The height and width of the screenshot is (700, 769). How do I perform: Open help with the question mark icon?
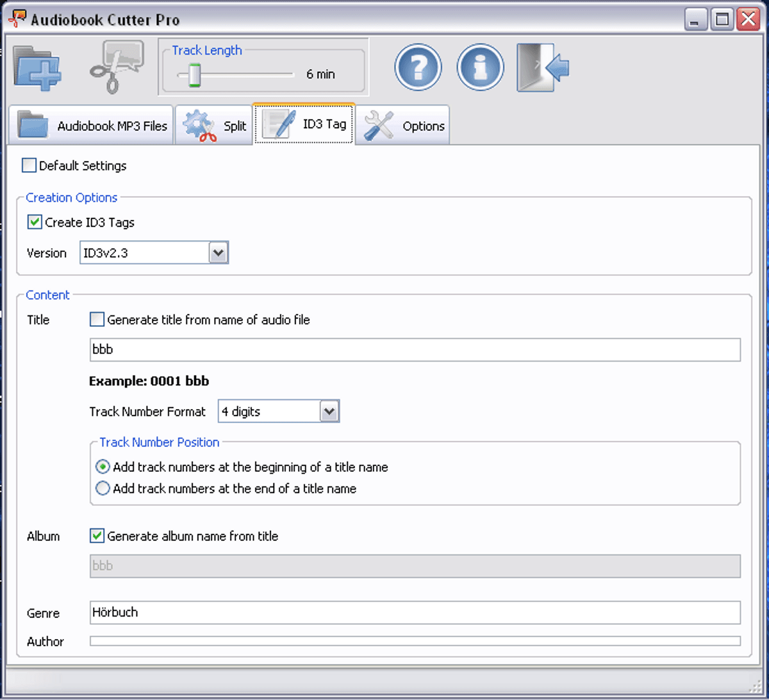(x=418, y=67)
